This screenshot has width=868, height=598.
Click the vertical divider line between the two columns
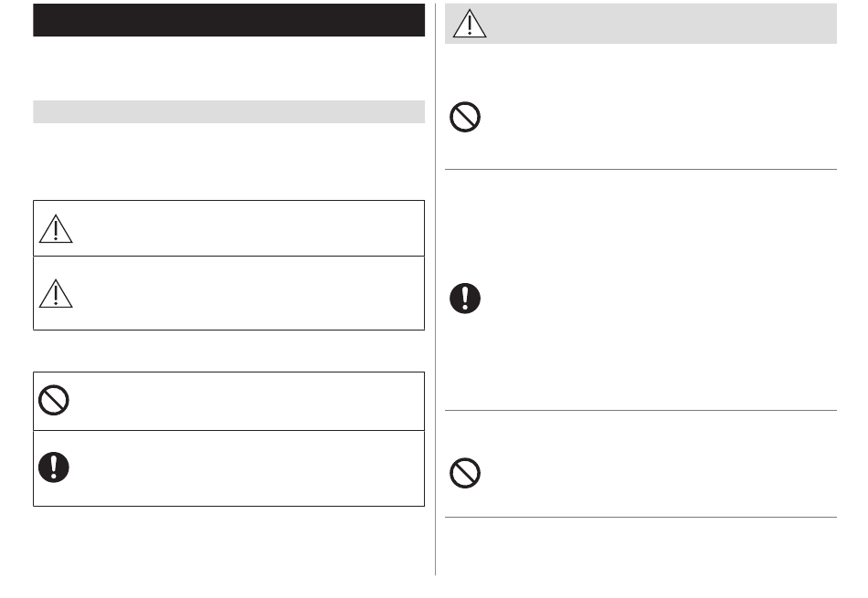435,289
